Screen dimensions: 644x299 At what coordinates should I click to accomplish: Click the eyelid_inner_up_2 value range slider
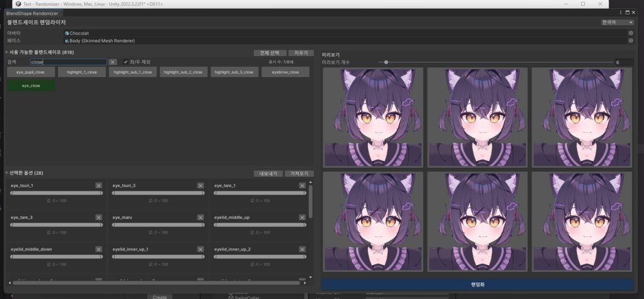[260, 257]
